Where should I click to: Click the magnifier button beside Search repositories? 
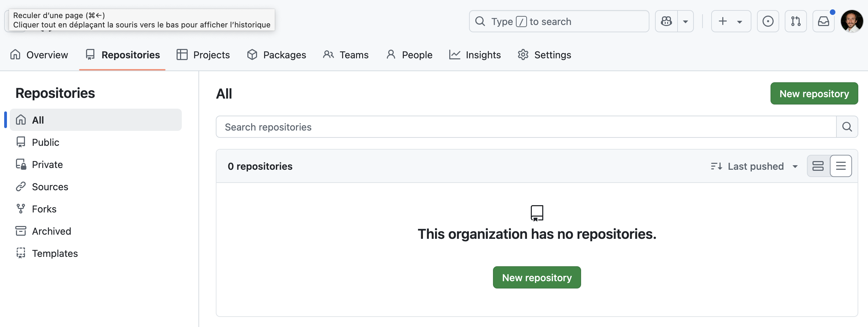tap(847, 127)
